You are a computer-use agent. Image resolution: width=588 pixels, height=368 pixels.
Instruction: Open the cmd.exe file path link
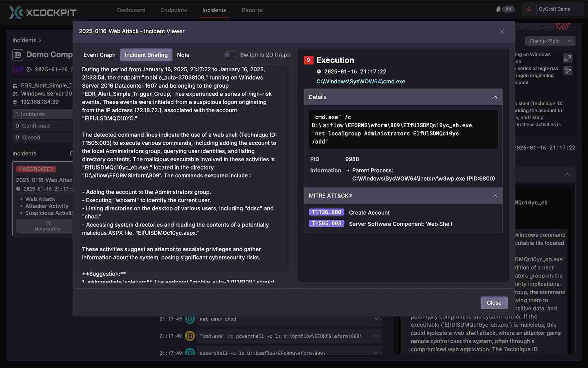361,82
